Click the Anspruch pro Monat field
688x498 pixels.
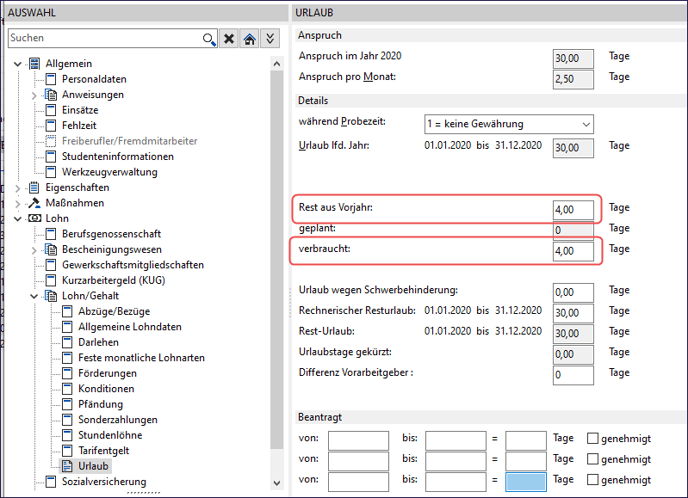573,79
